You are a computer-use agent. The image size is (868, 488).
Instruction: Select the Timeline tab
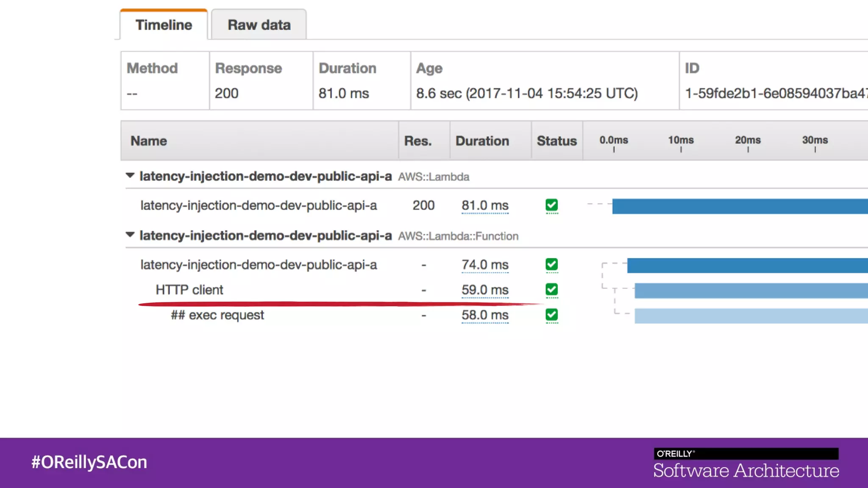(164, 25)
